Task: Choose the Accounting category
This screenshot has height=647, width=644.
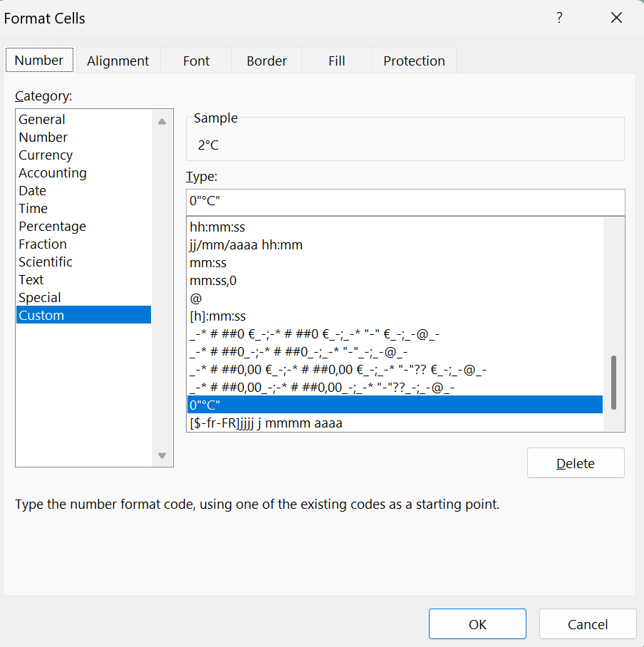Action: pyautogui.click(x=84, y=172)
